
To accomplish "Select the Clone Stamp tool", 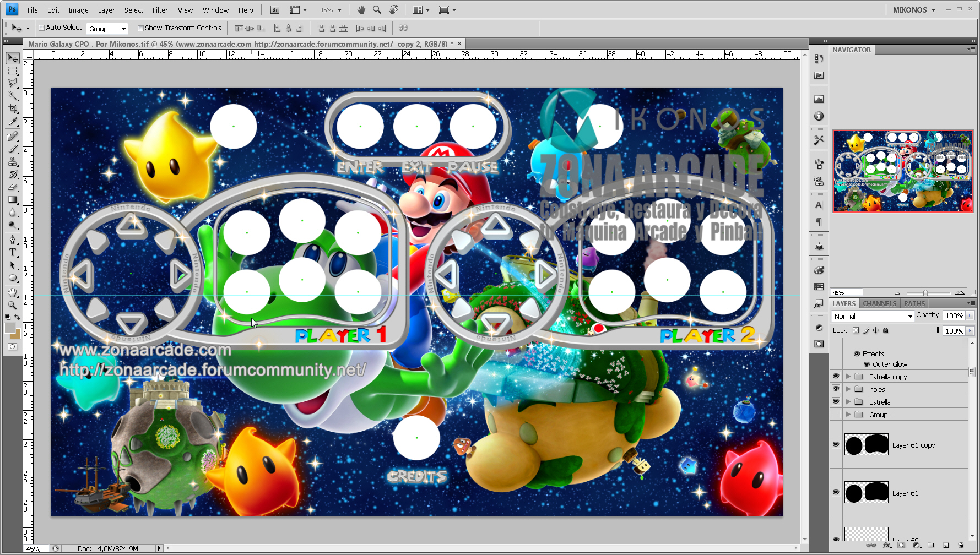I will click(x=13, y=161).
